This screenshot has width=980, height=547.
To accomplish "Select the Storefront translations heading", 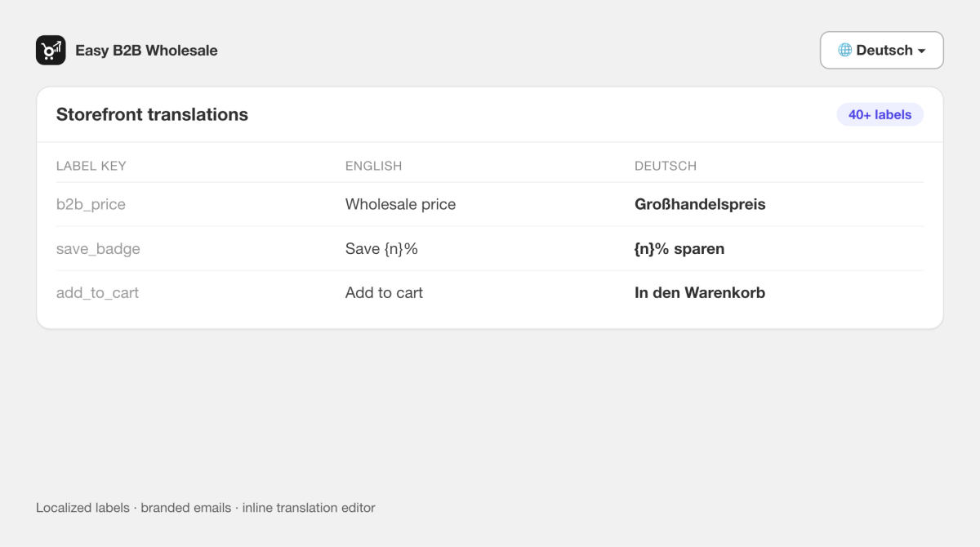I will click(152, 114).
